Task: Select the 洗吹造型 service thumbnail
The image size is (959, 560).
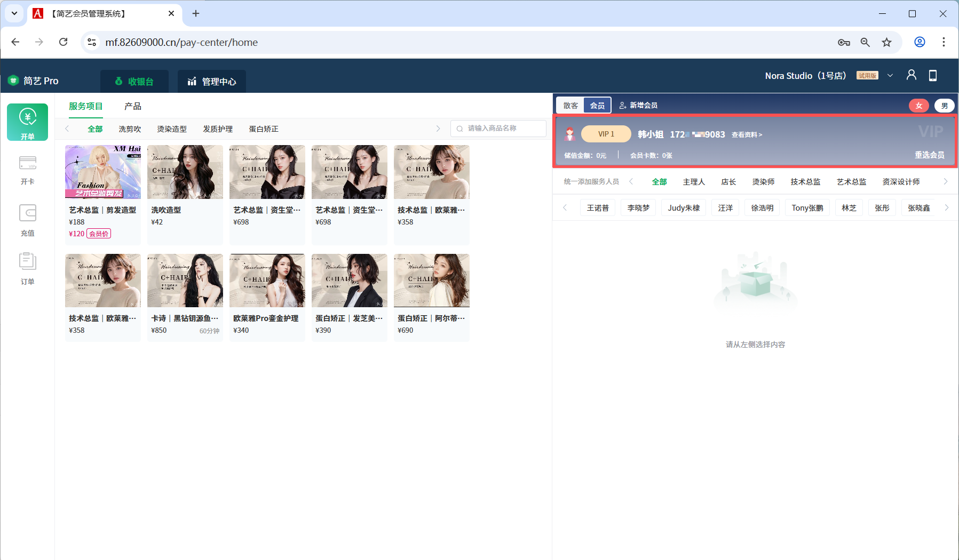Action: coord(185,172)
